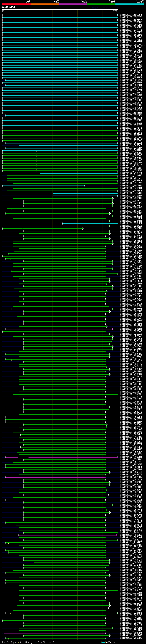Open the UniRef100_A5C3Y4 hit
The height and width of the screenshot is (644, 146).
131,55
